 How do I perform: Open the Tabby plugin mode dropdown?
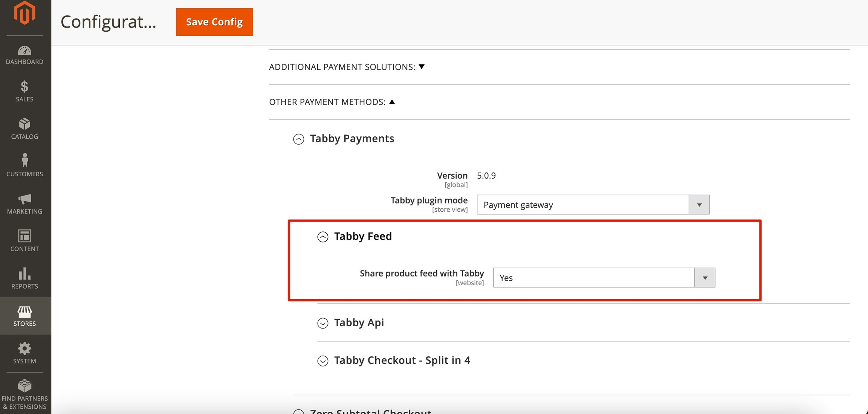pyautogui.click(x=593, y=205)
